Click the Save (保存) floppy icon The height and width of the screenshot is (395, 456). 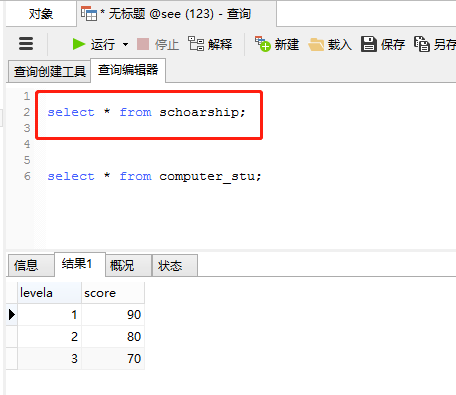point(369,44)
